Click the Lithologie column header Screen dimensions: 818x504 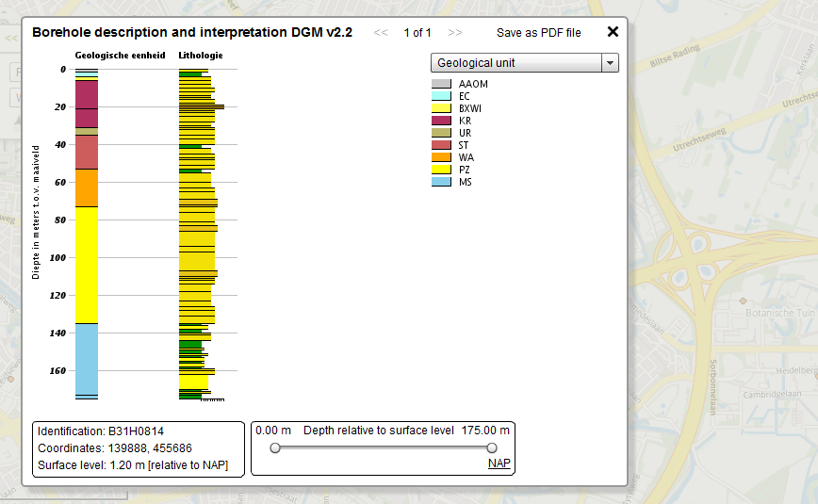click(x=201, y=56)
